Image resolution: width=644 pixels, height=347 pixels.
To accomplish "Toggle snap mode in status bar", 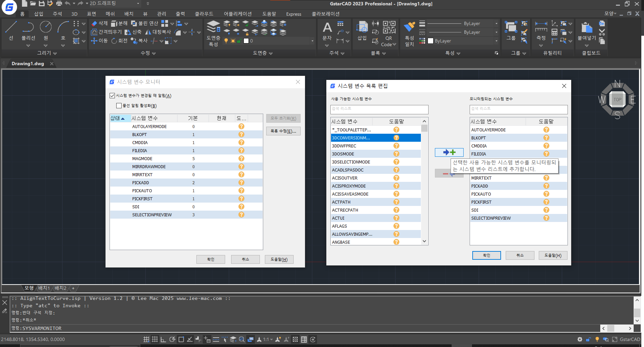I will click(146, 339).
